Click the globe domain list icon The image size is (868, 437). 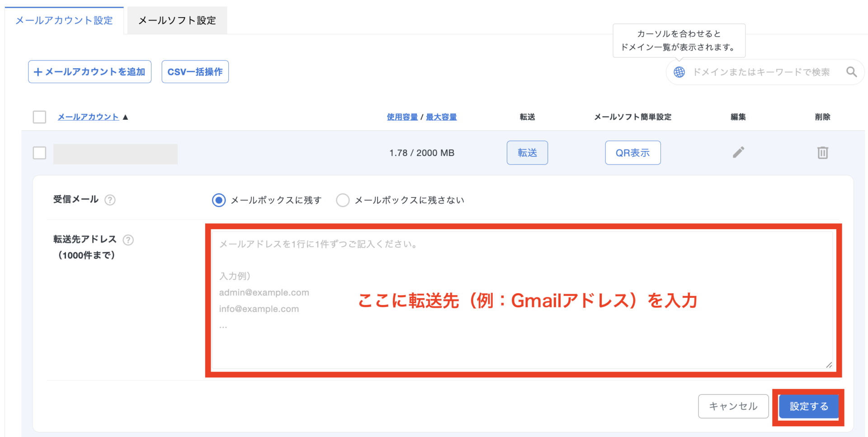679,72
